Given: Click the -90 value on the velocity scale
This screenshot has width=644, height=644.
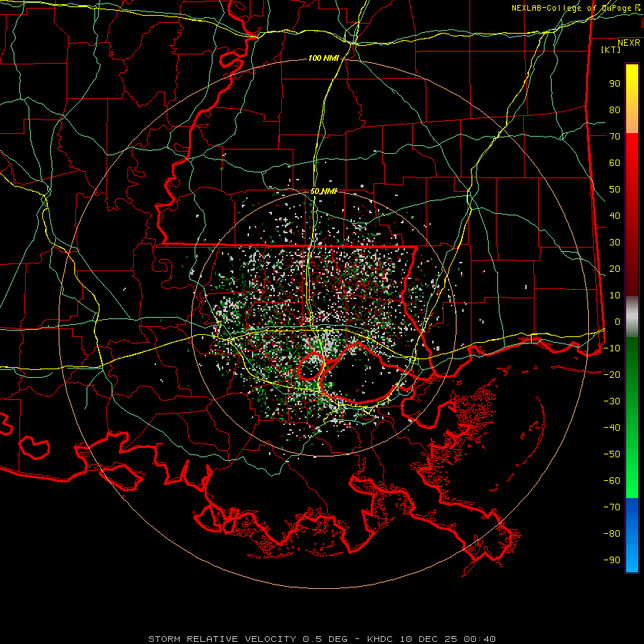Looking at the screenshot, I should 612,560.
